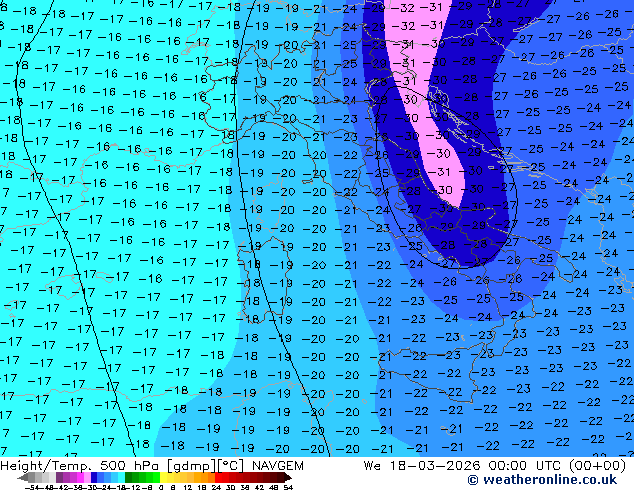Click the We 18-03-2026 date text
This screenshot has height=490, width=634.
click(422, 466)
